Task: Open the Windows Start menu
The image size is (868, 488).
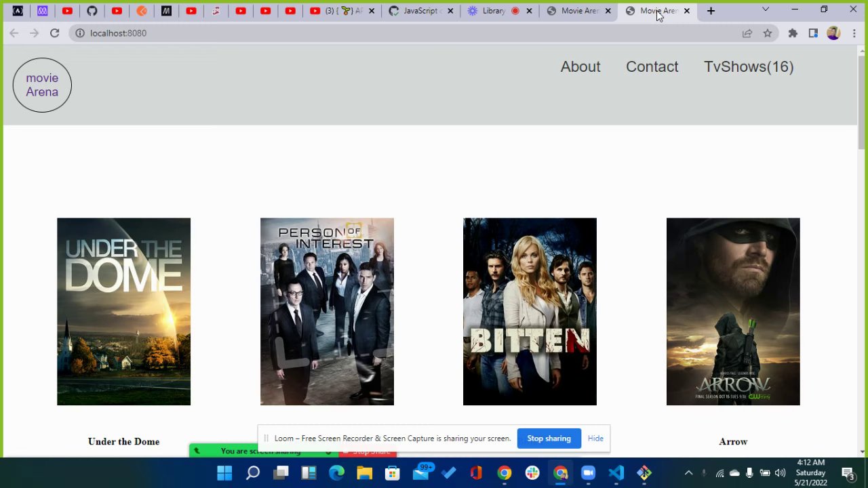Action: (224, 472)
